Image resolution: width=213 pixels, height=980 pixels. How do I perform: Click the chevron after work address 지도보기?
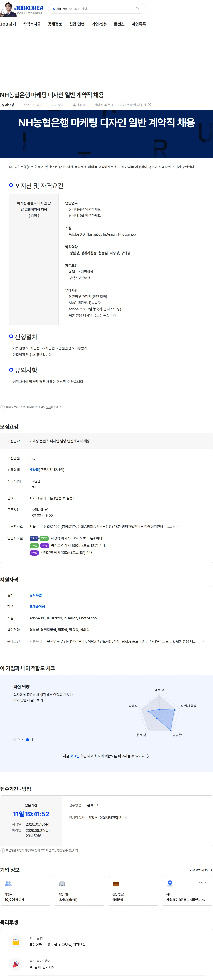177,527
